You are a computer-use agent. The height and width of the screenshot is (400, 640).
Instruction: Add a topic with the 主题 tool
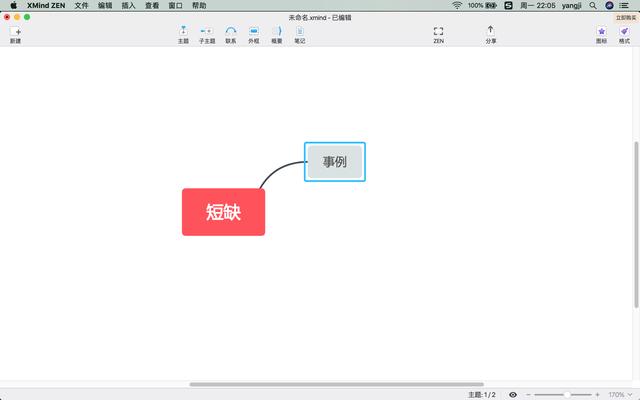coord(183,35)
